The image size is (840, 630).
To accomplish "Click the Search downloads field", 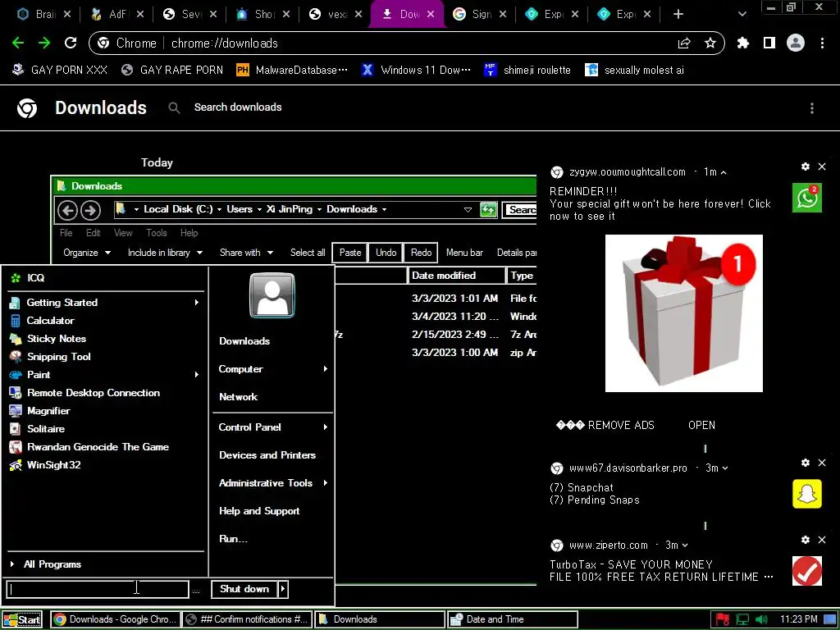I will click(237, 107).
